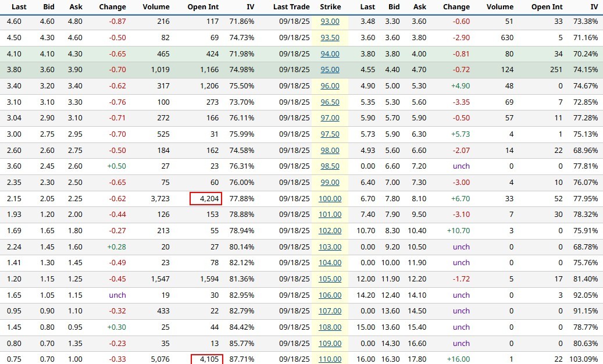Open the 102.00 strike link
The width and height of the screenshot is (603, 364).
tap(330, 231)
